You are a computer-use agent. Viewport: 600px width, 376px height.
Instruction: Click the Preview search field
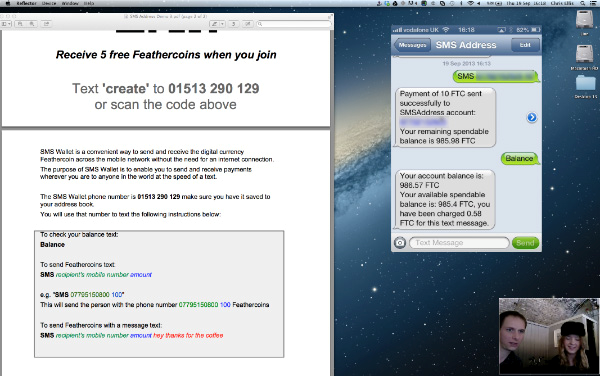pyautogui.click(x=294, y=24)
